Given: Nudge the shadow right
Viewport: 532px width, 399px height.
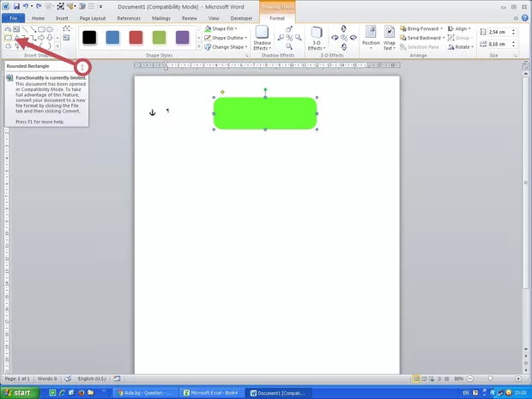Looking at the screenshot, I should click(x=298, y=38).
